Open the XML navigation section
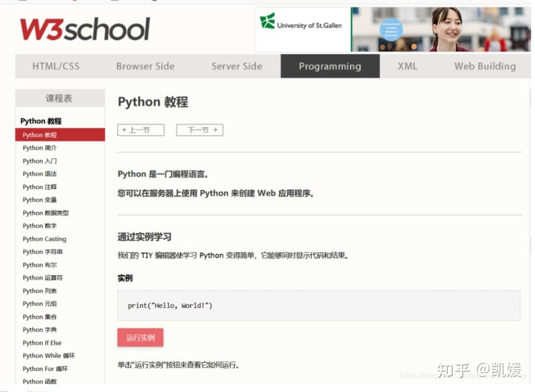Viewport: 535px width, 392px height. click(407, 66)
